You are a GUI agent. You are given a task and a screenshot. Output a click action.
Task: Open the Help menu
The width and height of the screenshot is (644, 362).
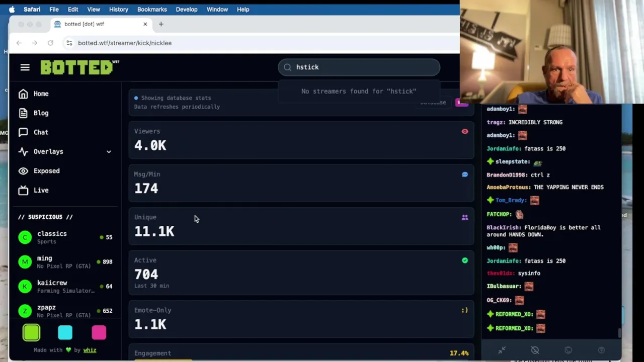point(243,9)
